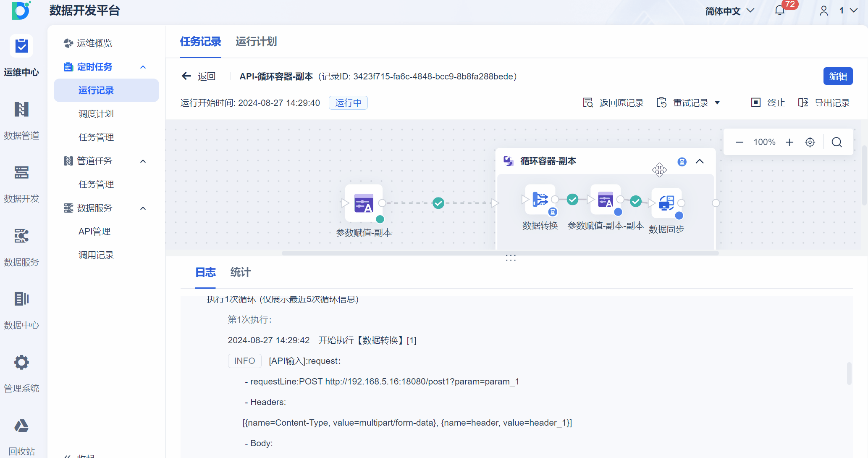Click the 数据转换 node icon
The height and width of the screenshot is (458, 868).
point(540,200)
